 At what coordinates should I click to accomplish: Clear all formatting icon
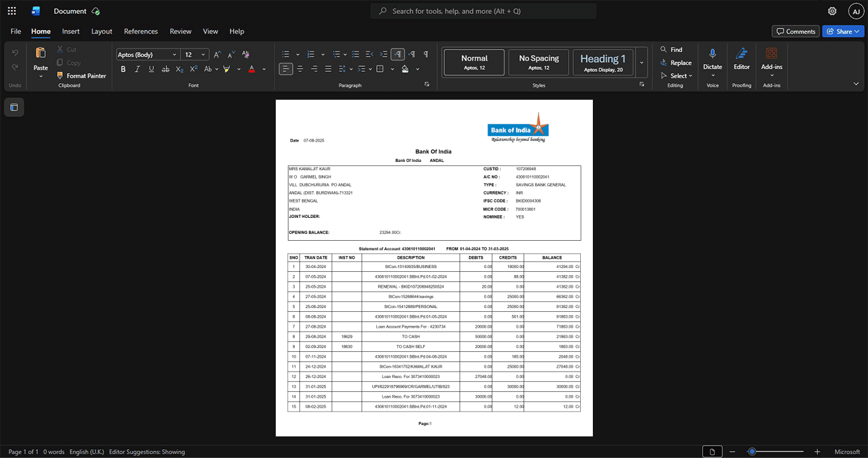pos(246,55)
